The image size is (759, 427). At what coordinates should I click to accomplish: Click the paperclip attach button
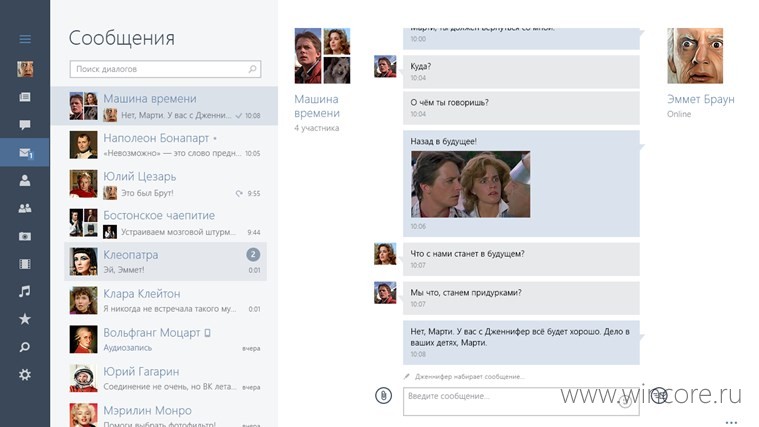pos(383,396)
